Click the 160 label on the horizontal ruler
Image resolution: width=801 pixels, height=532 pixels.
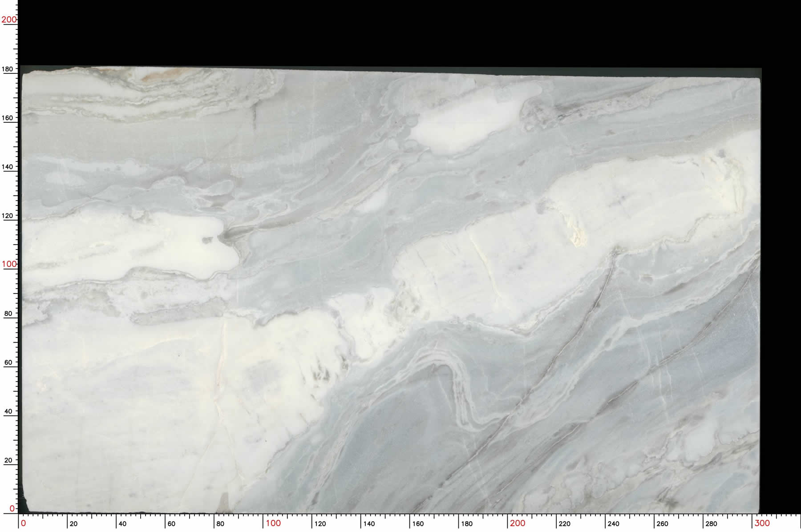(418, 524)
